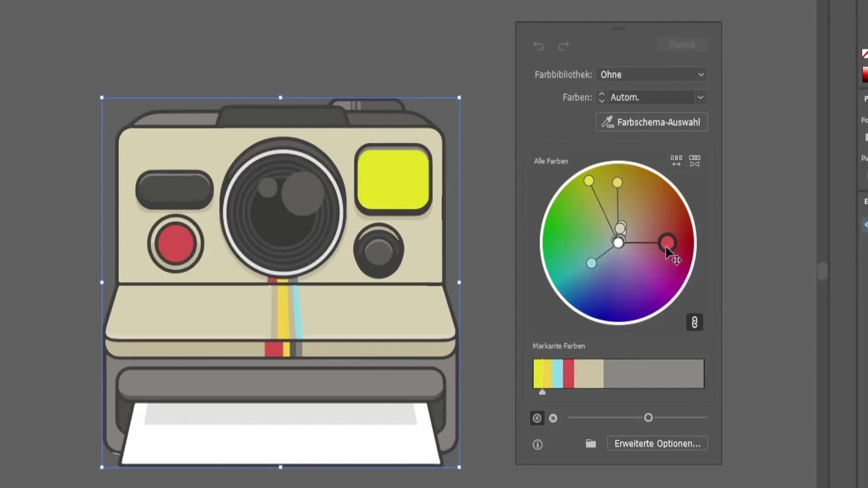Click the red shutter button on camera
Image resolution: width=868 pixels, height=488 pixels.
(x=175, y=243)
